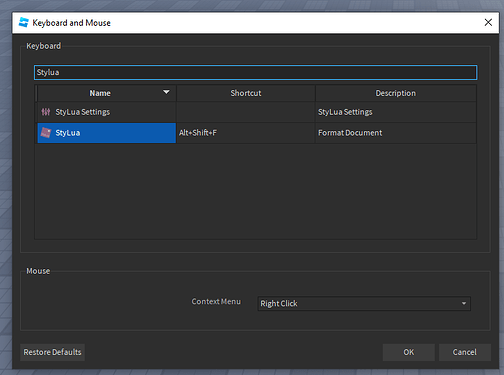The image size is (504, 375).
Task: Confirm changes with OK button
Action: point(409,352)
